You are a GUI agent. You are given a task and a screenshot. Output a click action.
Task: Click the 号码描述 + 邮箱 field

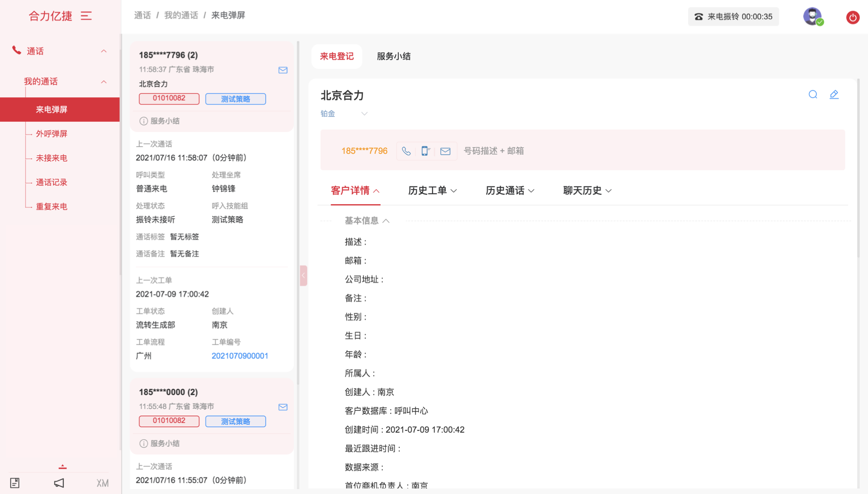(494, 151)
